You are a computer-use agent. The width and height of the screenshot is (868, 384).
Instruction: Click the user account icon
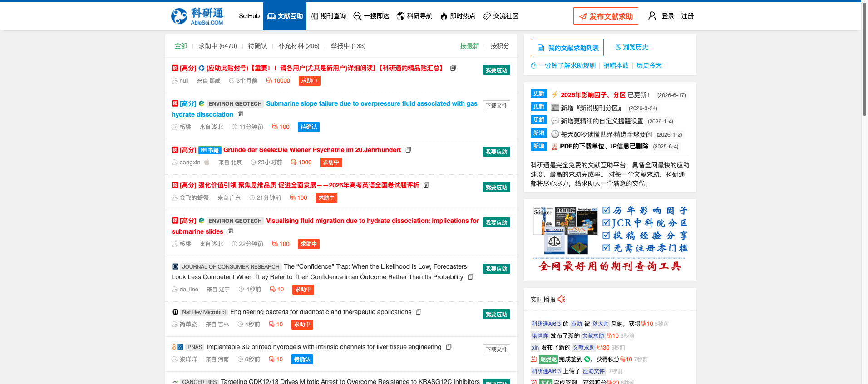click(652, 16)
